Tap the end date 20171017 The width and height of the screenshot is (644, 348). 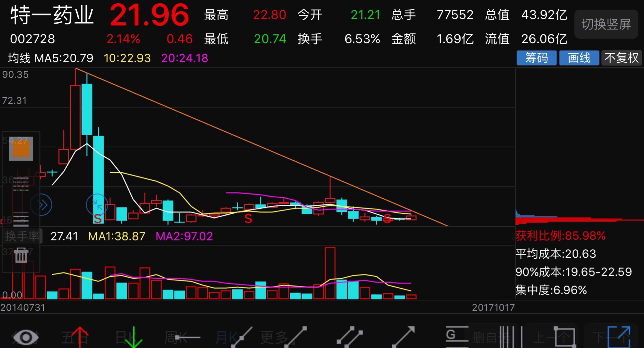tap(493, 308)
